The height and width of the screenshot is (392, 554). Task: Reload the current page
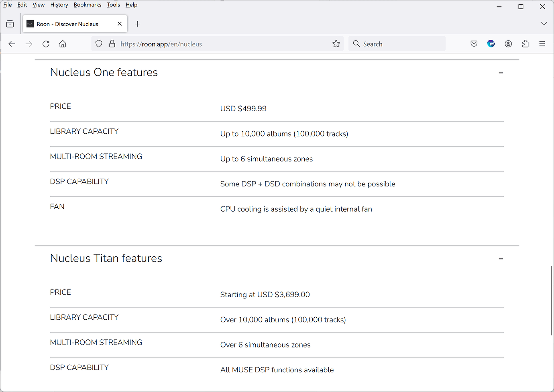46,44
